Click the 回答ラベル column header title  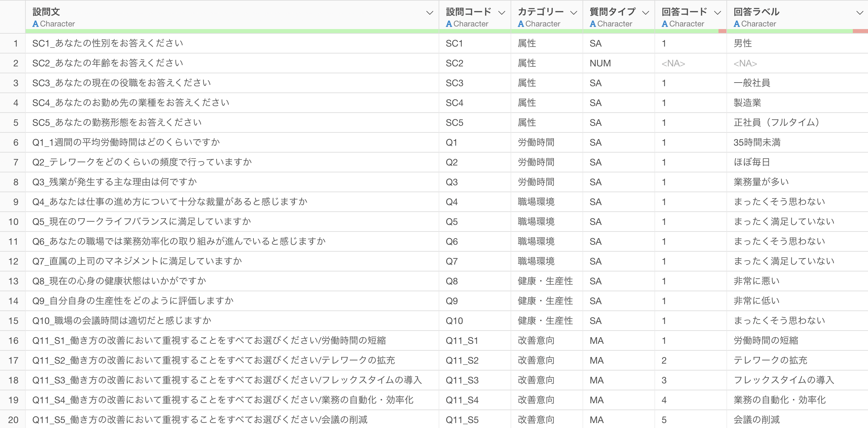click(x=756, y=12)
